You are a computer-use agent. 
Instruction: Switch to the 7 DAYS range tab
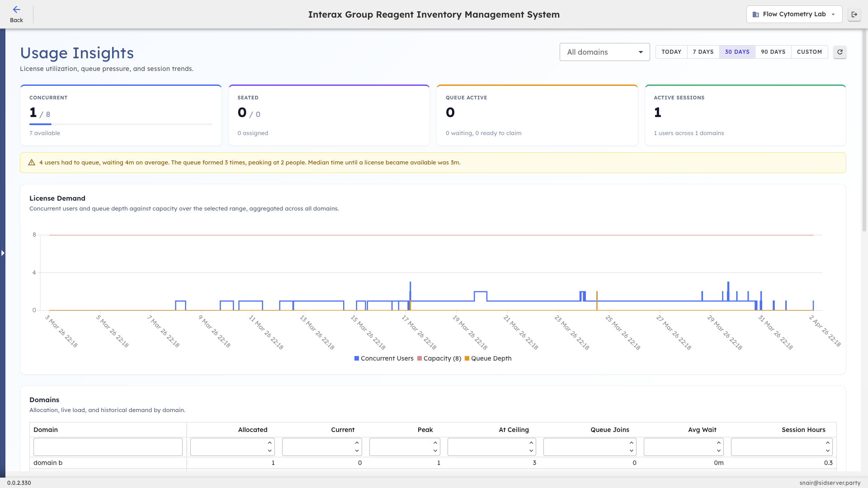703,52
